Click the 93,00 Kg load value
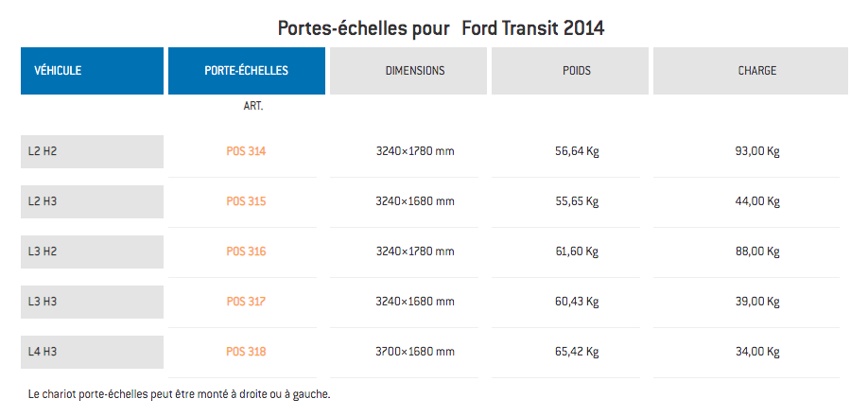Viewport: 868px width, 416px height. pyautogui.click(x=759, y=151)
